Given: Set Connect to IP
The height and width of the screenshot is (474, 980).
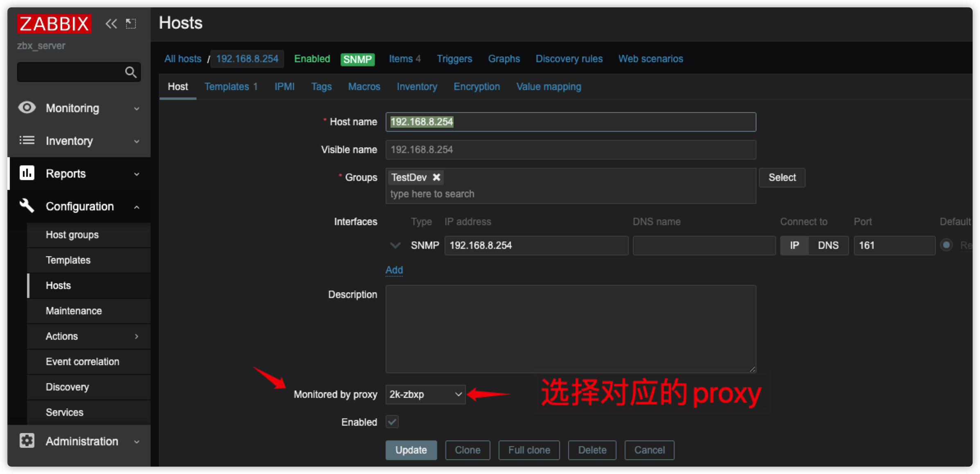Looking at the screenshot, I should click(x=794, y=246).
